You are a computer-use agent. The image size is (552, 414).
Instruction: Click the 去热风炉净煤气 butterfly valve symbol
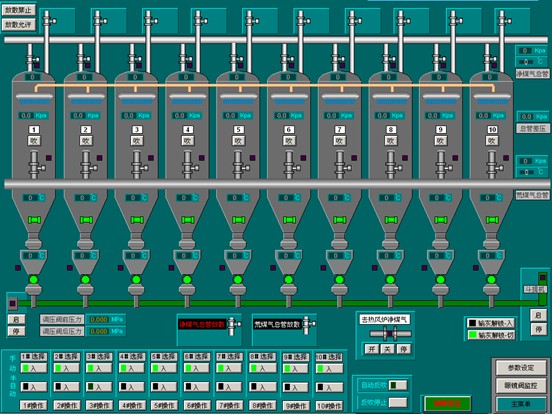390,333
